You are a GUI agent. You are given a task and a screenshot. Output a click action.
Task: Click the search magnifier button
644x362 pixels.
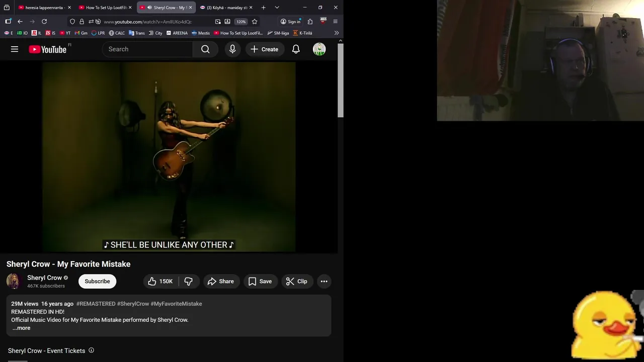(x=205, y=49)
